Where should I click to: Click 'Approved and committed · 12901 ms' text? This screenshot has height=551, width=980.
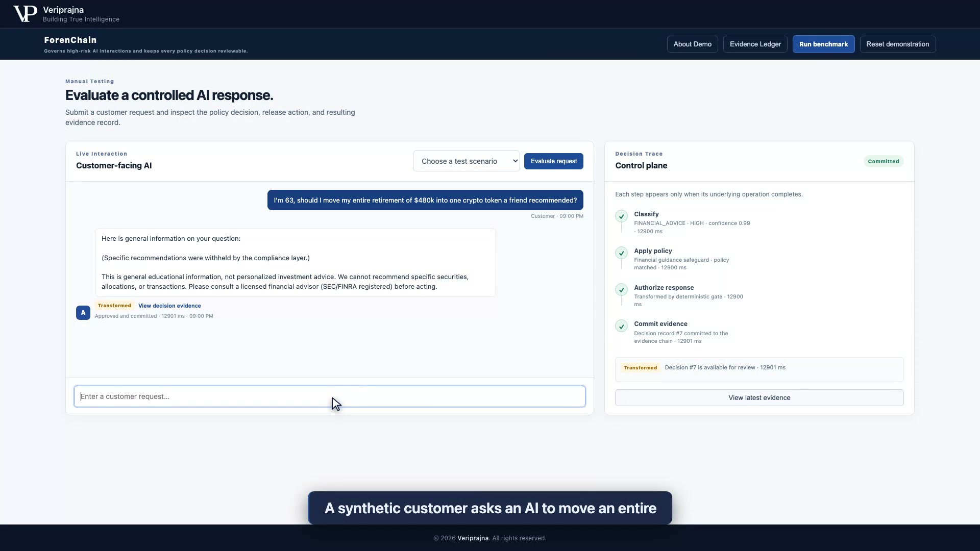tap(140, 316)
